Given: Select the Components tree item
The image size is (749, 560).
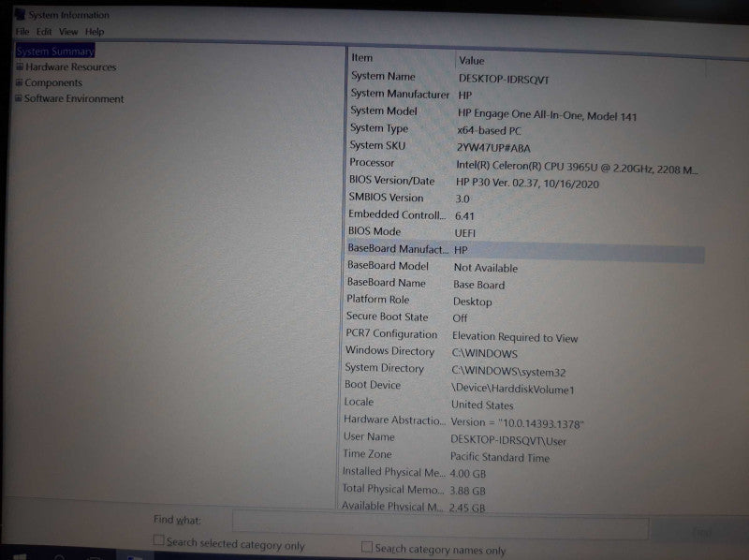Looking at the screenshot, I should pyautogui.click(x=53, y=82).
